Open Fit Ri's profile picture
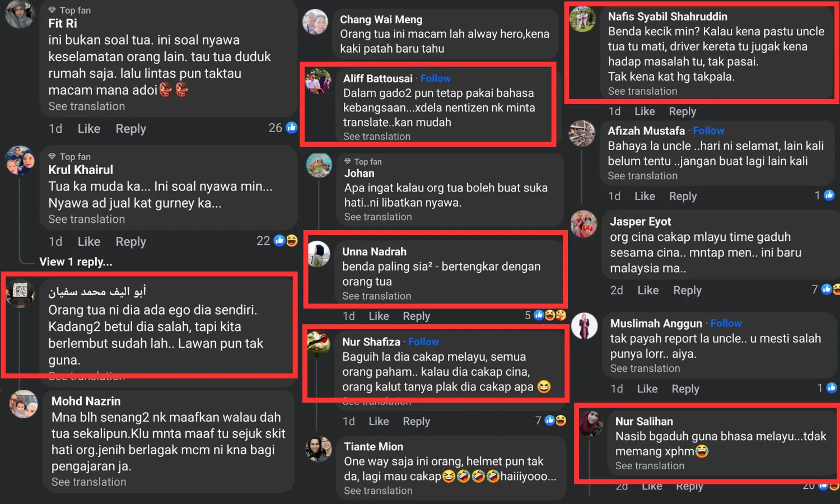This screenshot has height=504, width=840. pyautogui.click(x=20, y=14)
